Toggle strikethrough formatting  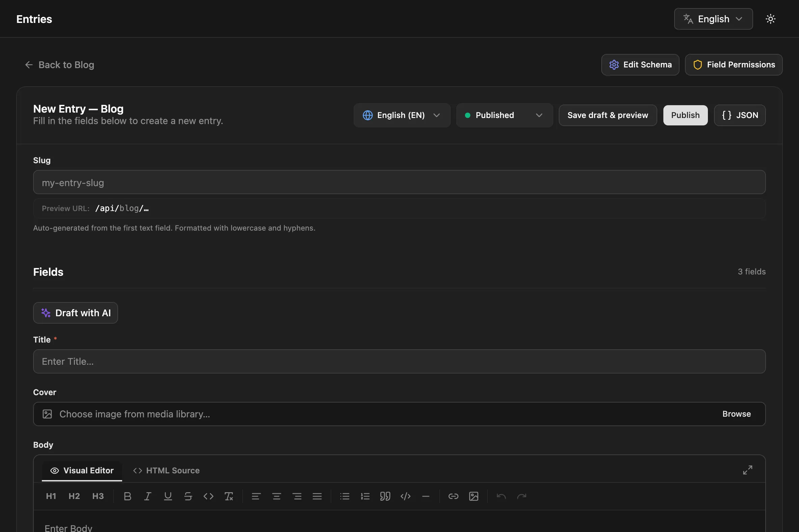point(188,496)
